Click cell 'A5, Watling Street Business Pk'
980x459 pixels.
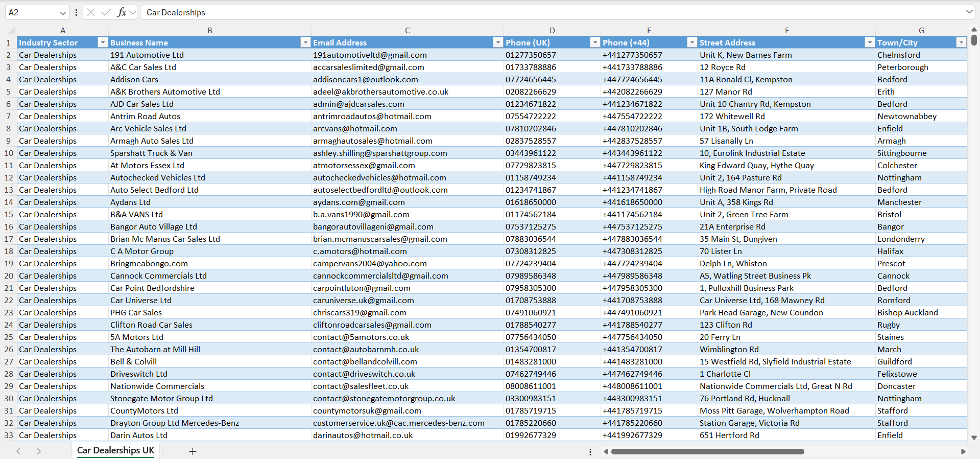click(x=786, y=276)
